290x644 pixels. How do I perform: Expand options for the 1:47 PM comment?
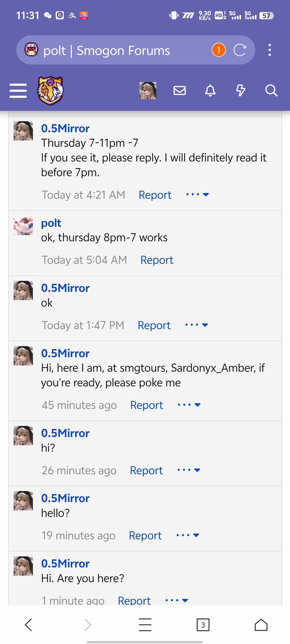[x=196, y=325]
